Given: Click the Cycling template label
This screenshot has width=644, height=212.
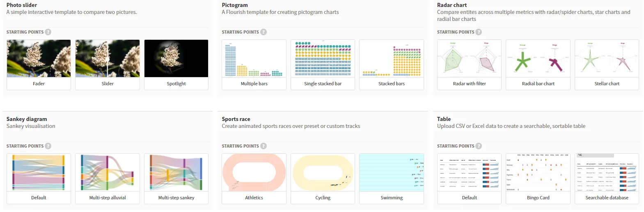Looking at the screenshot, I should [x=323, y=198].
